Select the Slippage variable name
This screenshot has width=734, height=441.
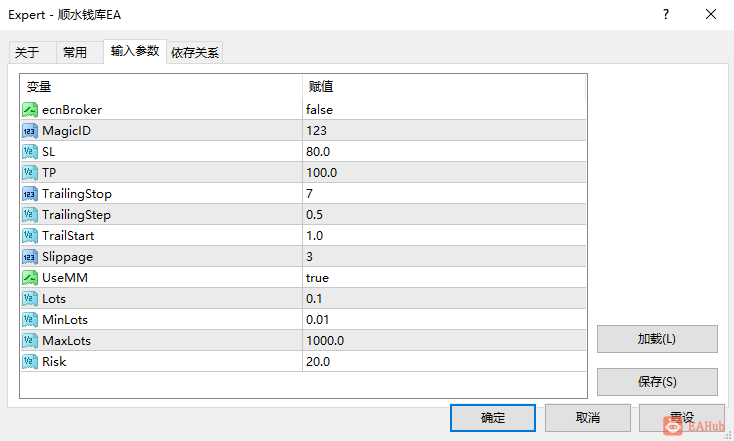point(67,257)
